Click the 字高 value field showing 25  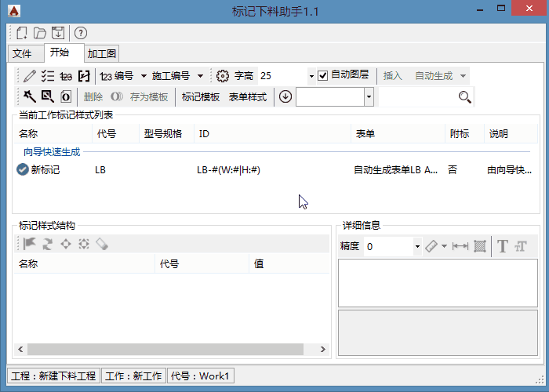coord(283,76)
